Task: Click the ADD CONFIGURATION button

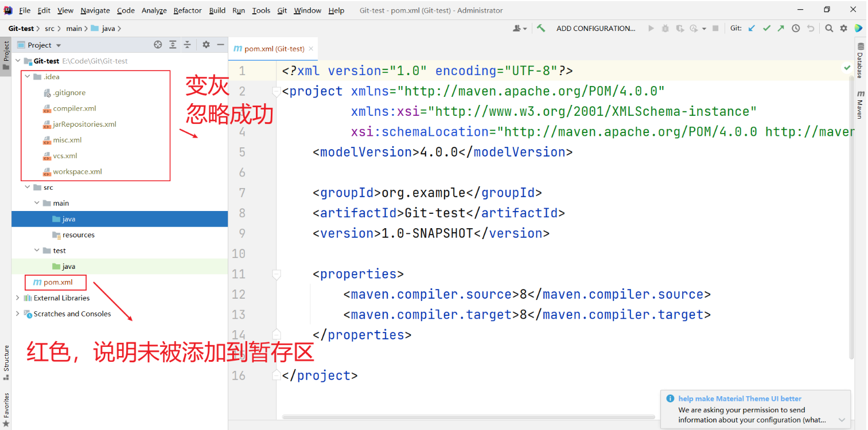Action: (596, 28)
